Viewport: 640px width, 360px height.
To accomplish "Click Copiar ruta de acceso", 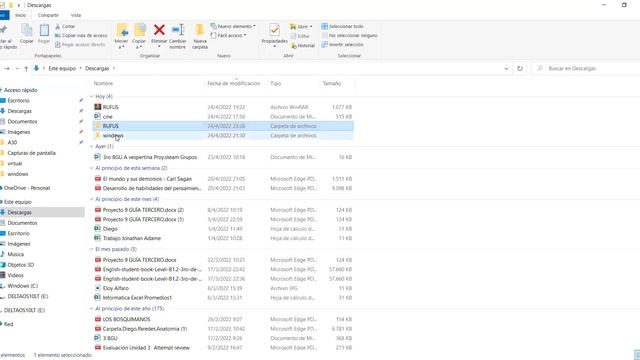I will pyautogui.click(x=81, y=36).
